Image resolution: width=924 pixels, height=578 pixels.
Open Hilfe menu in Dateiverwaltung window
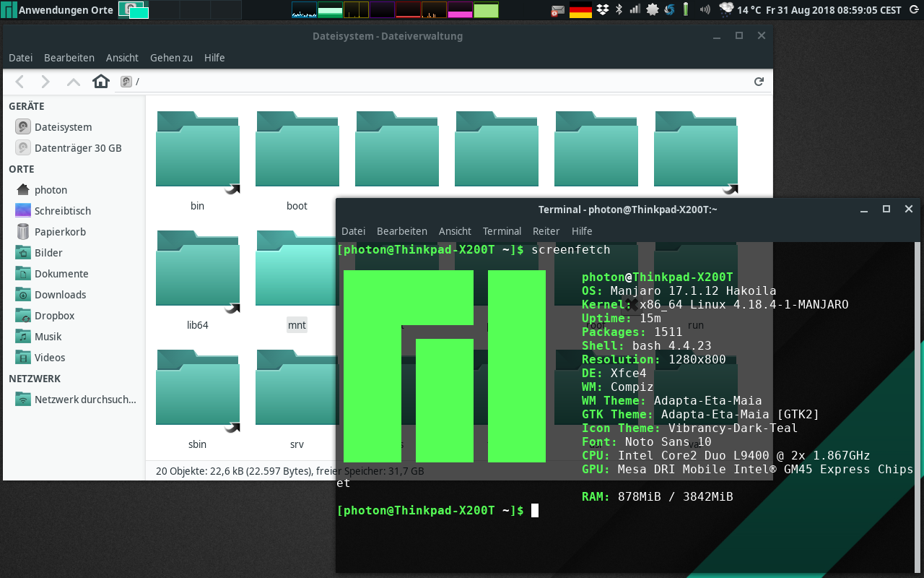tap(214, 58)
